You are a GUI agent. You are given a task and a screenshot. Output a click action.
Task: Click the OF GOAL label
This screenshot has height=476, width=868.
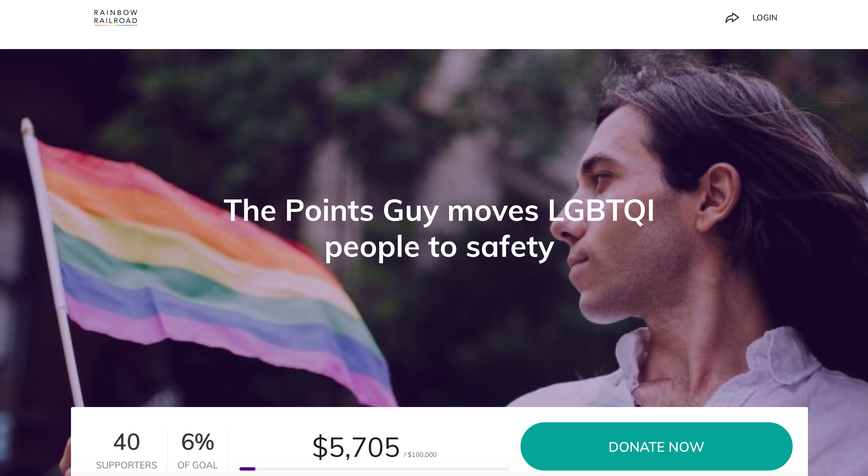[198, 465]
